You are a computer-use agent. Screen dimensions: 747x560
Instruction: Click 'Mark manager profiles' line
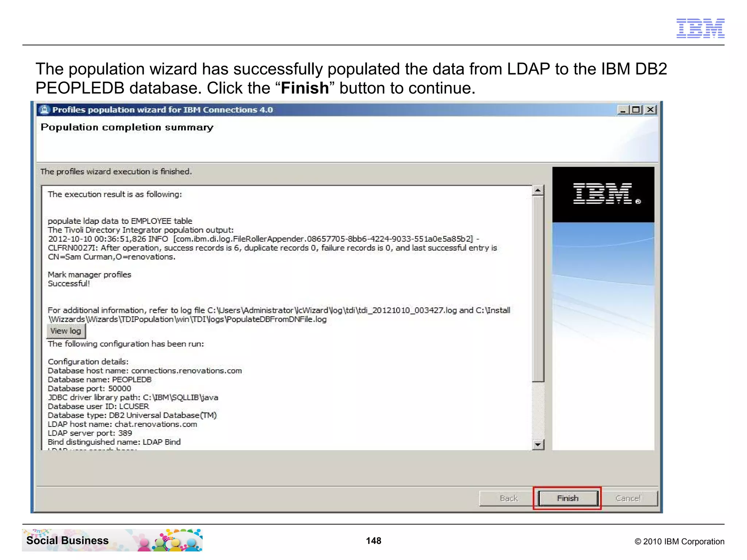tap(89, 275)
